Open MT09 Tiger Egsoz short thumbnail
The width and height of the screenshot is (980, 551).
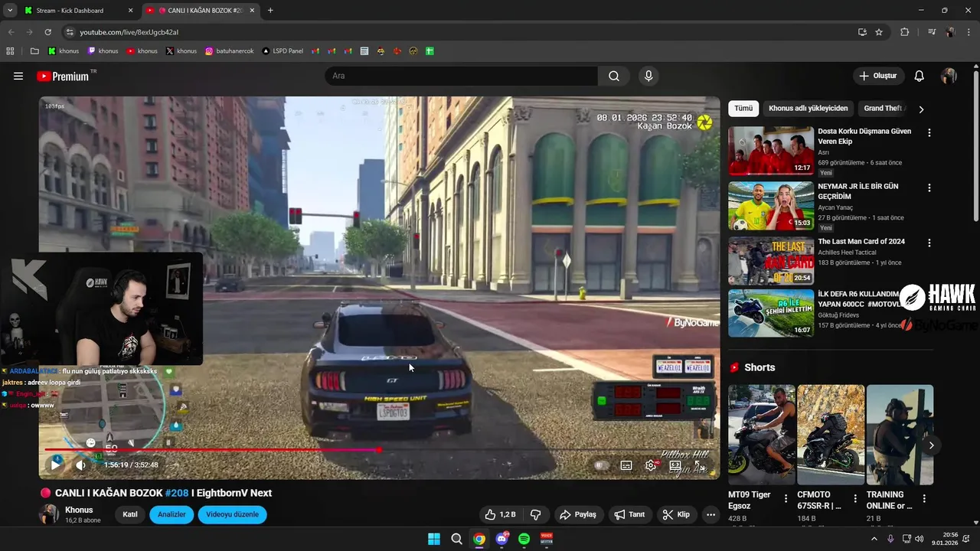click(761, 434)
